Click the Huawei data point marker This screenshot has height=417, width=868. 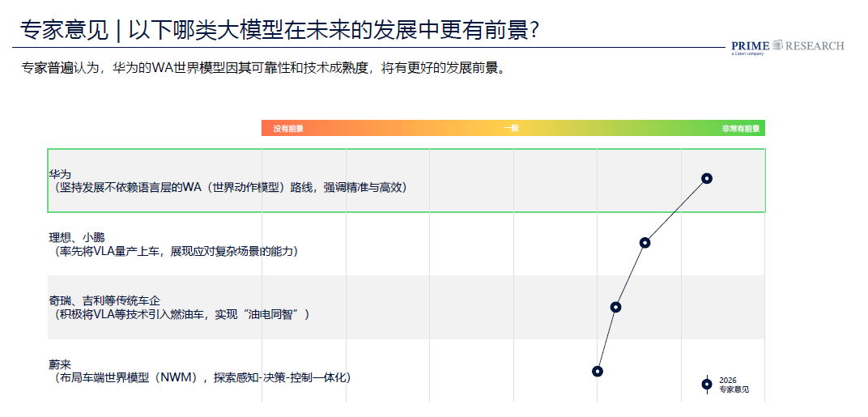[706, 178]
